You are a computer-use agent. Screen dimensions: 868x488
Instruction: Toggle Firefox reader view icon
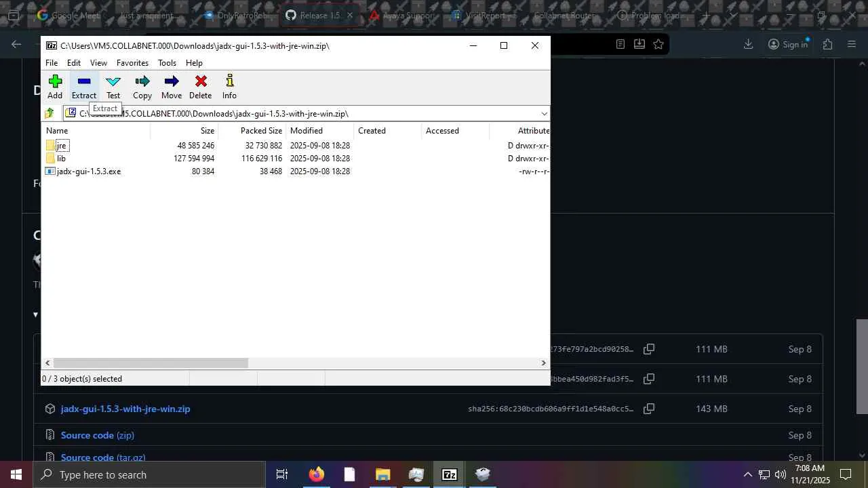coord(620,44)
